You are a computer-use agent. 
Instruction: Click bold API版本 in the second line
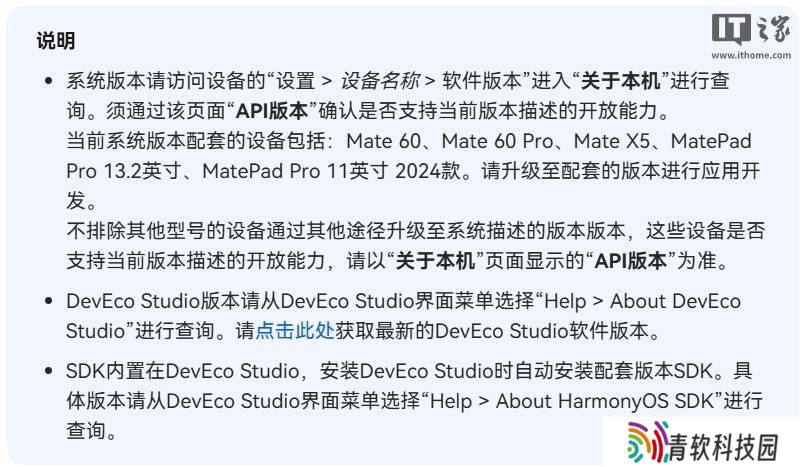[x=272, y=111]
